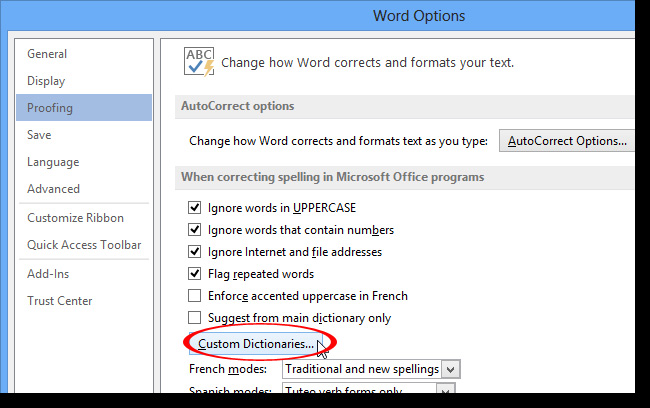Select the Proofing category
This screenshot has height=408, width=650.
pos(50,108)
